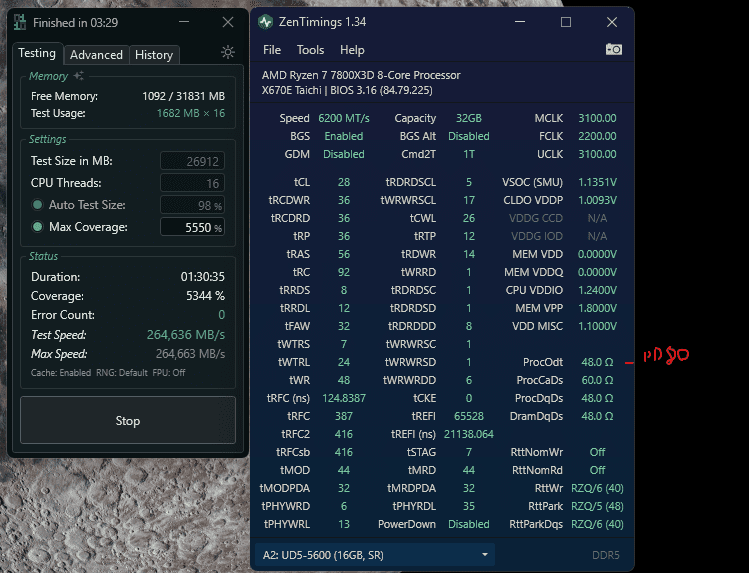
Task: Click the Speed value 6200 MT/s
Action: pyautogui.click(x=344, y=118)
